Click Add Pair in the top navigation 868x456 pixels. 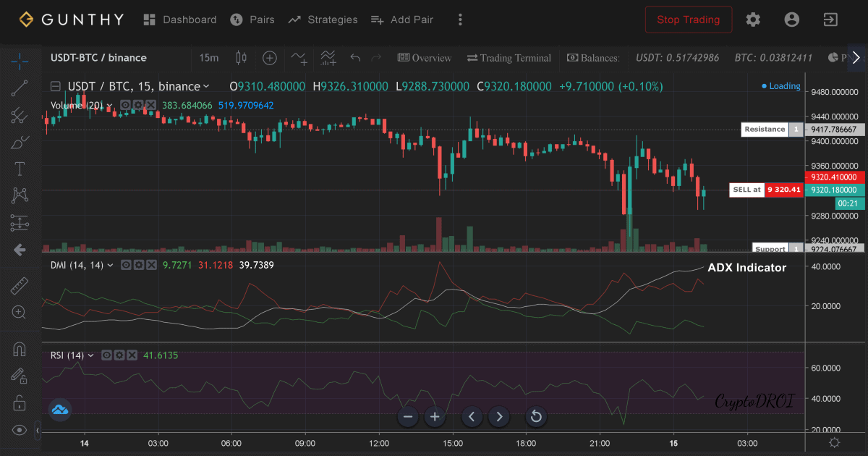401,20
